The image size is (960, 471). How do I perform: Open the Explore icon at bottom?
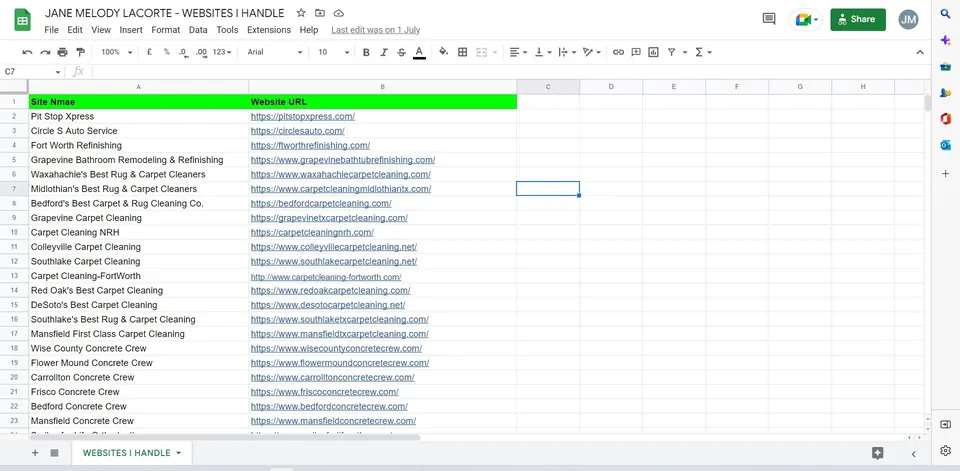point(877,453)
